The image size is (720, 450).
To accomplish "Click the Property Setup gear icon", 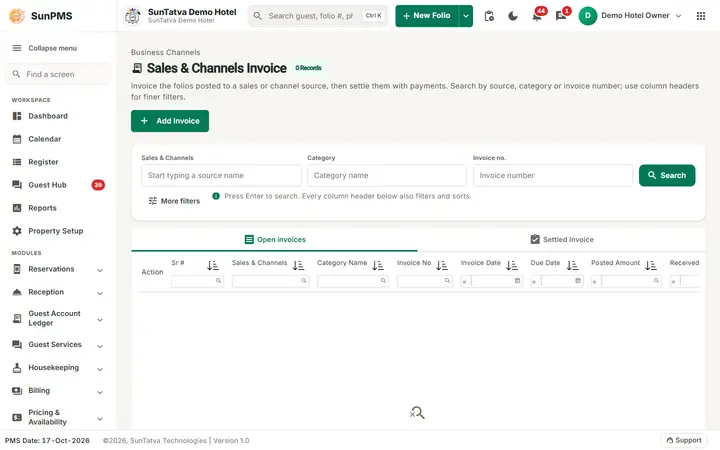I will pos(17,231).
